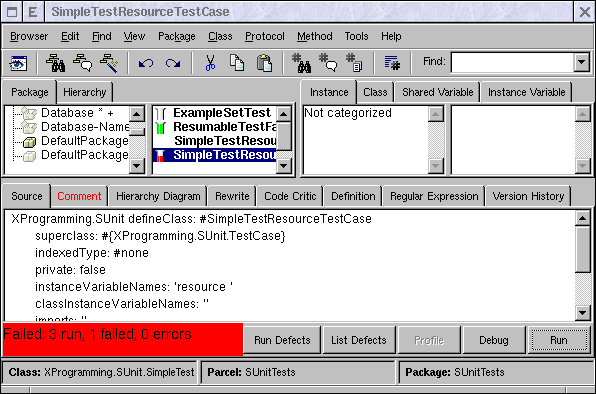The image size is (596, 394).
Task: Open the Tools menu
Action: click(x=357, y=36)
